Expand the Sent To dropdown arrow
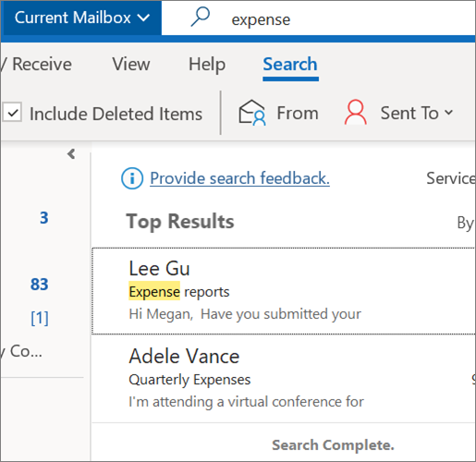This screenshot has width=476, height=462. click(449, 113)
